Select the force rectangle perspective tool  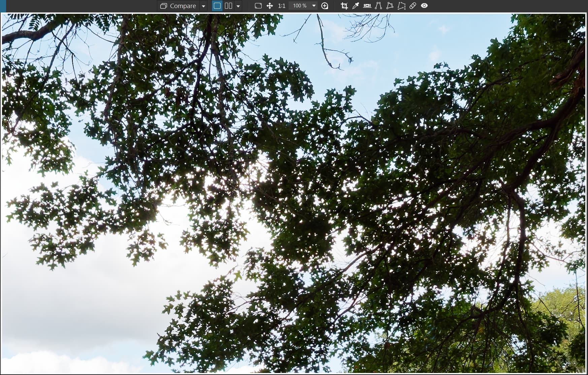(x=390, y=6)
